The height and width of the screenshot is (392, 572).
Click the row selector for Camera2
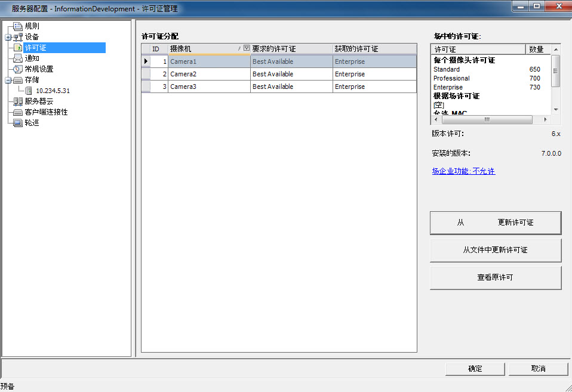pyautogui.click(x=146, y=74)
